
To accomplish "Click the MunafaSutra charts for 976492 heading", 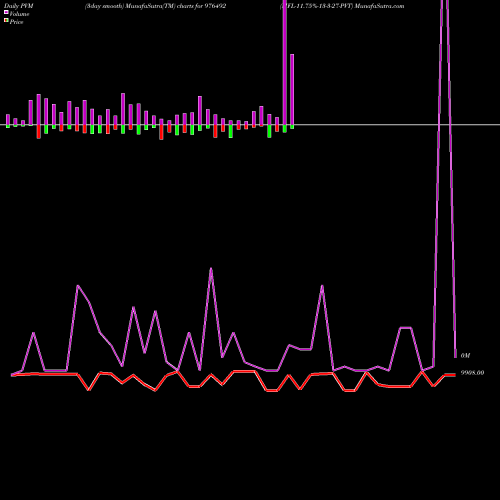I will (x=155, y=6).
